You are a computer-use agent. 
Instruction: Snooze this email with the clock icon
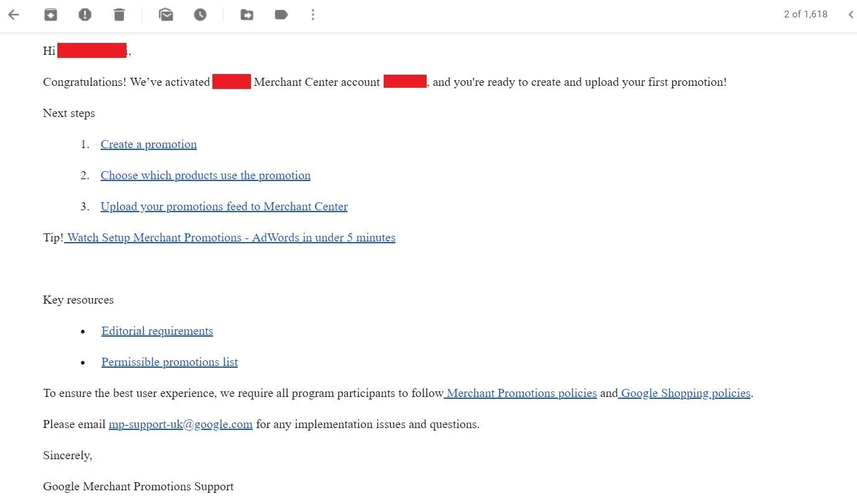[200, 15]
